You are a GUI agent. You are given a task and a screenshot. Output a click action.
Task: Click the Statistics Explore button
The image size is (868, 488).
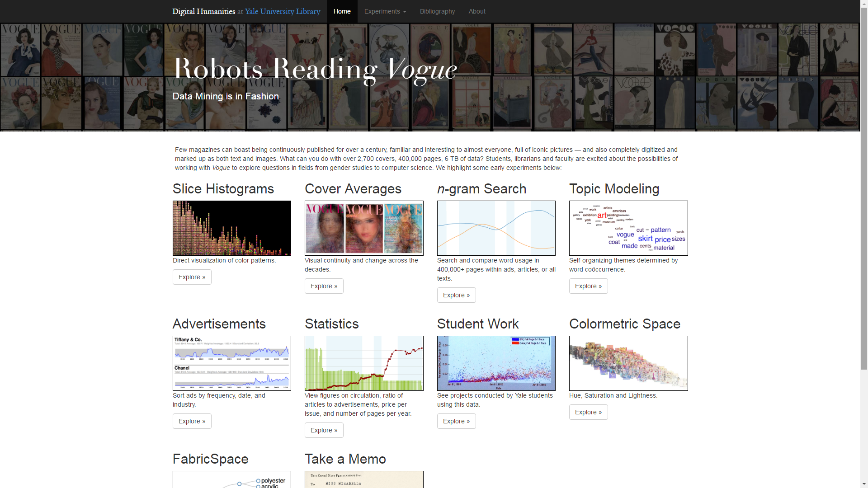[x=324, y=430]
